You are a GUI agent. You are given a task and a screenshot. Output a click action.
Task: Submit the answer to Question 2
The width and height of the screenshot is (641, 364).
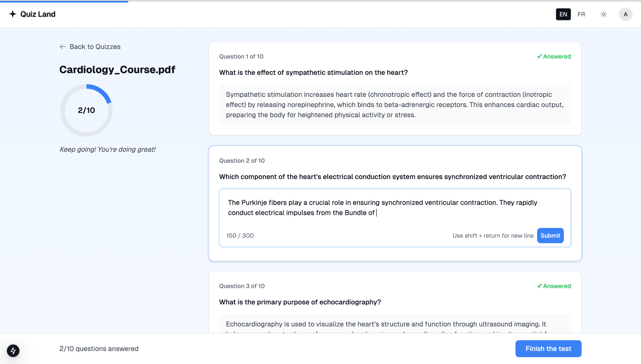tap(550, 235)
